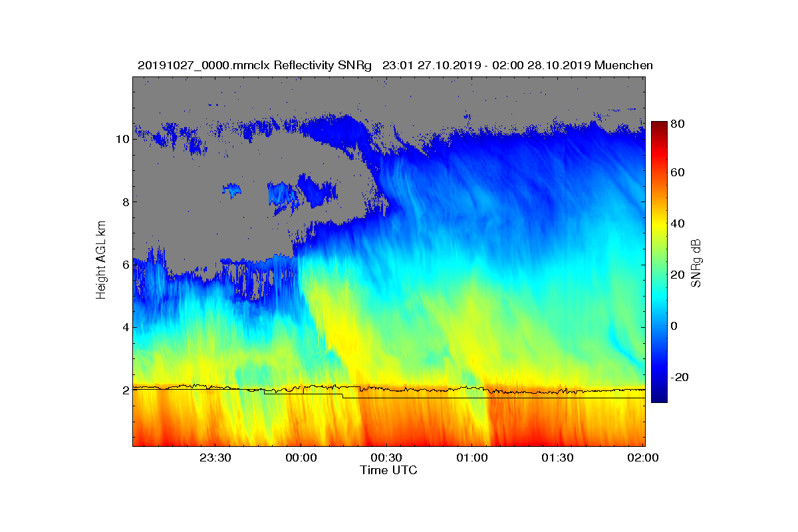Click the 00:30 time tick label
Viewport: 798px width, 532px height.
point(386,458)
